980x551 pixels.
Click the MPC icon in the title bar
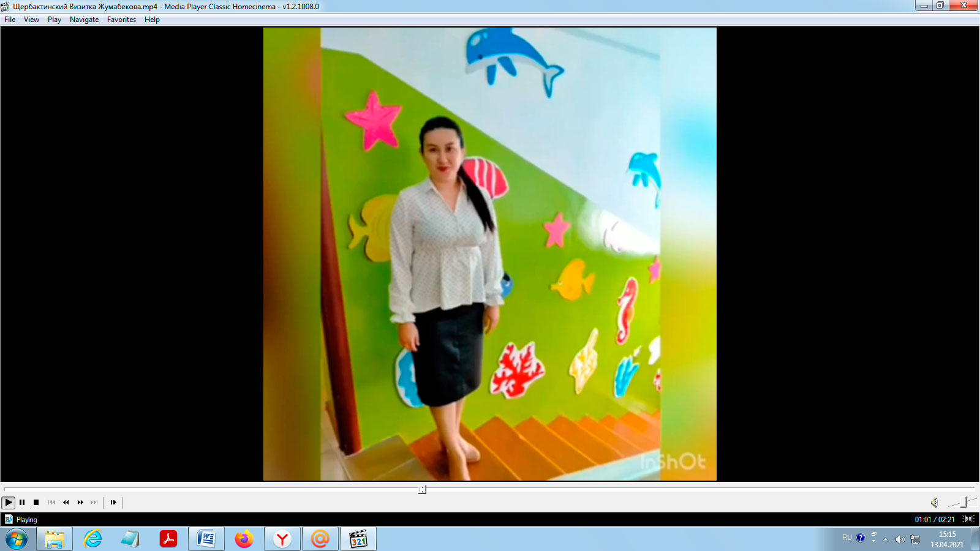pyautogui.click(x=6, y=6)
